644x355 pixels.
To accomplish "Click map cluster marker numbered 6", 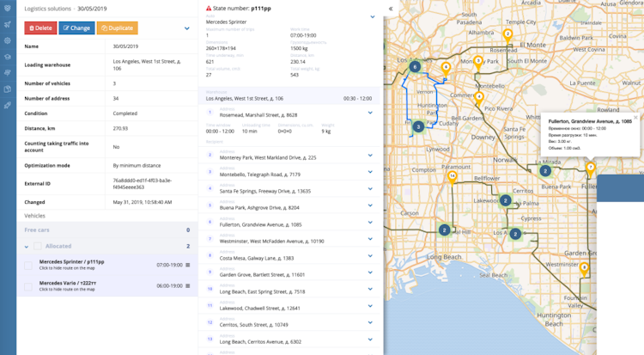I will [415, 66].
